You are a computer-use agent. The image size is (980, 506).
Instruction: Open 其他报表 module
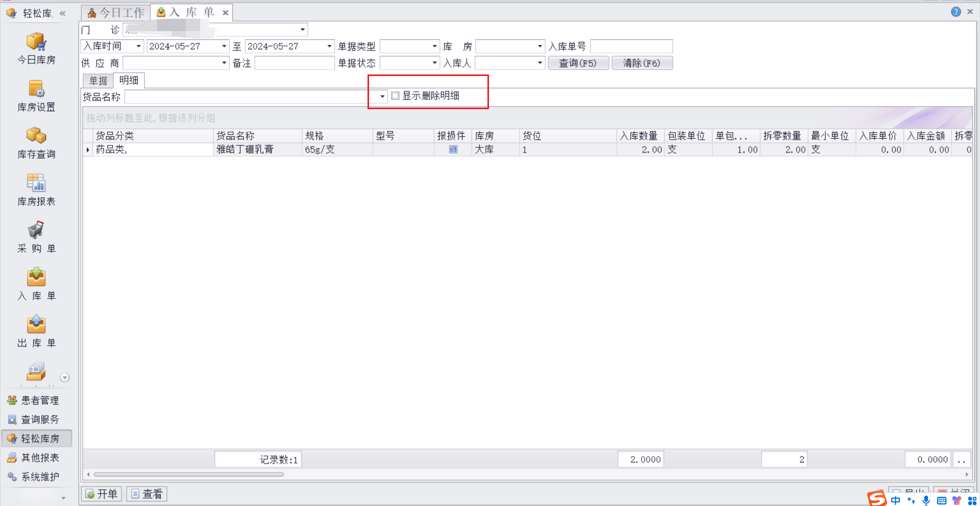[x=37, y=458]
